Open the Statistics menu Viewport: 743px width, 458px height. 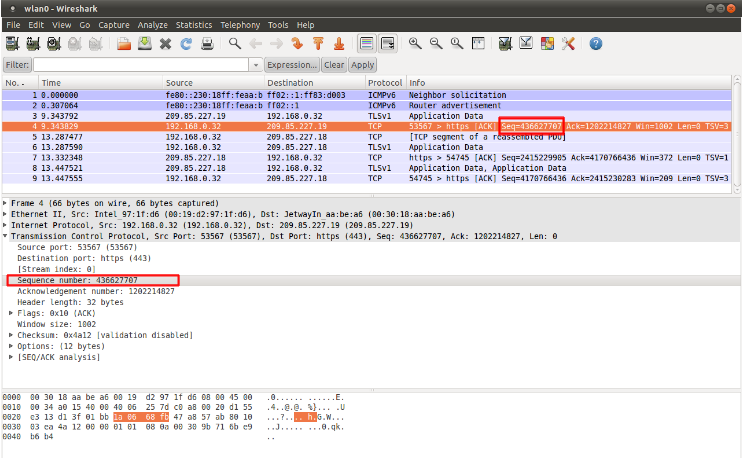point(194,24)
